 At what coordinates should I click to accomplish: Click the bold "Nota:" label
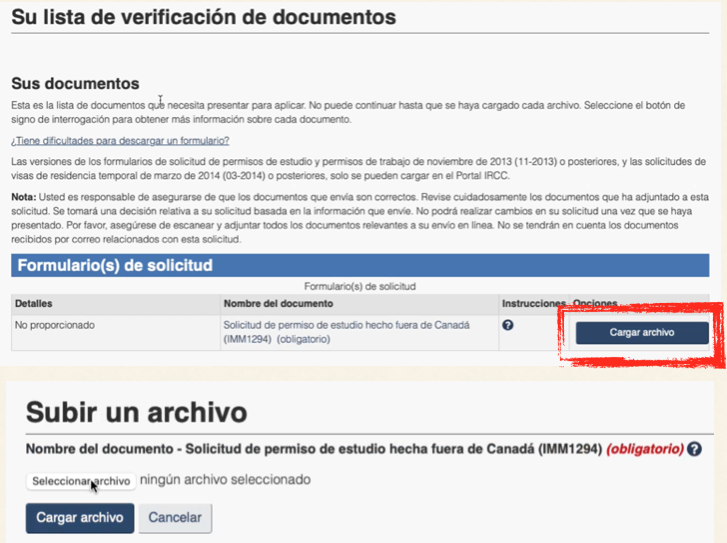pyautogui.click(x=26, y=197)
